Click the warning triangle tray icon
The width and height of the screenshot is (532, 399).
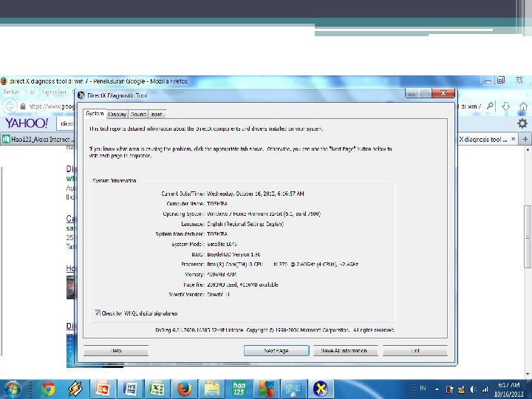pos(461,389)
